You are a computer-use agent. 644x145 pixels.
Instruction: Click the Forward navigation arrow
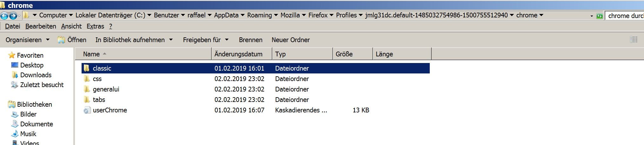tap(13, 16)
